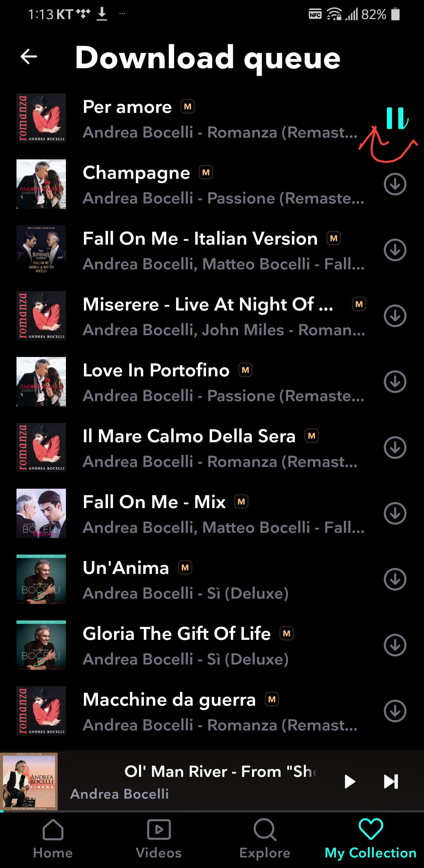Screen dimensions: 424x868
Task: Play the Ol' Man River track
Action: tap(350, 782)
